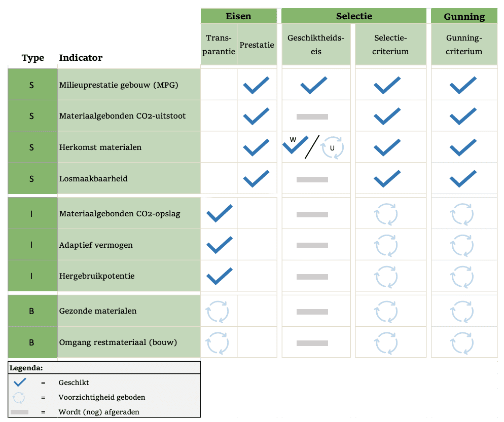Select the Materiaalgebonden CO2-opslag indicator label
The width and height of the screenshot is (504, 422).
tap(120, 214)
